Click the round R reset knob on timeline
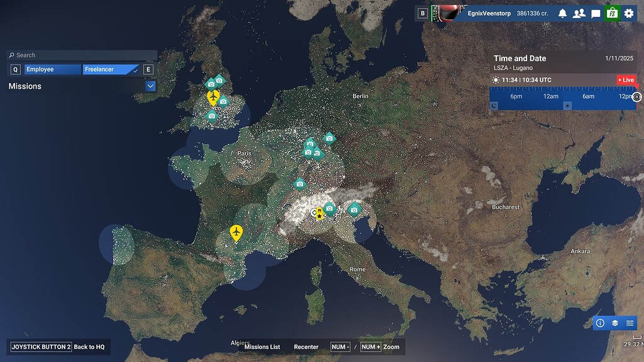This screenshot has width=644, height=362. [x=636, y=97]
